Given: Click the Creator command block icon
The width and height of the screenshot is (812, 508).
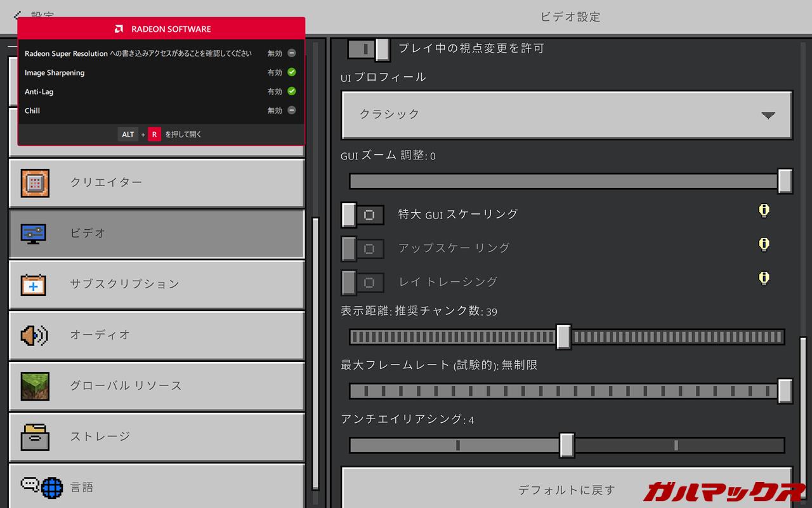Looking at the screenshot, I should click(35, 183).
